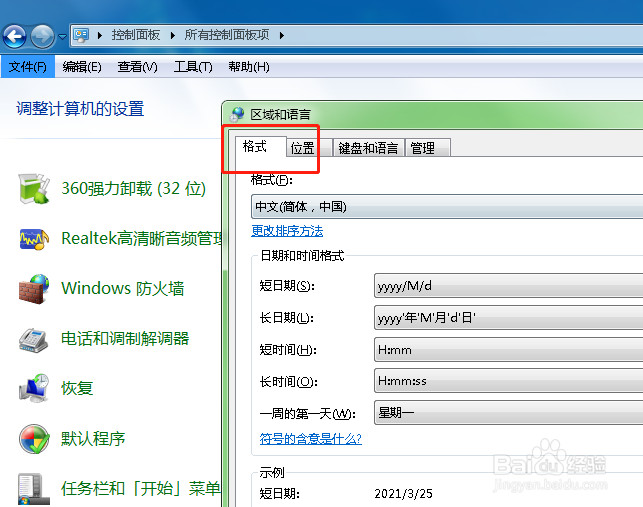The height and width of the screenshot is (507, 643).
Task: Open the 工具(T) menu
Action: coord(193,66)
